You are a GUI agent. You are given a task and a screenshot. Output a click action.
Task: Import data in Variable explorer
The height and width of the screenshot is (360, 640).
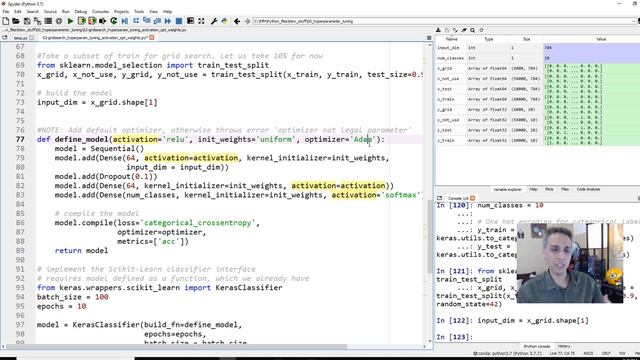(x=438, y=30)
